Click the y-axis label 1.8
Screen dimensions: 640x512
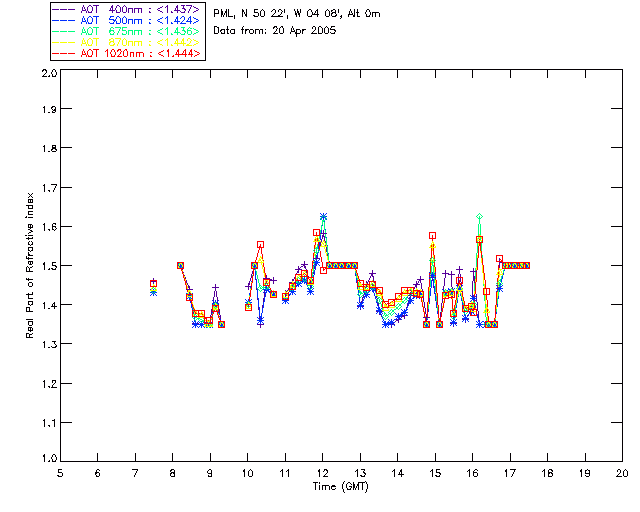[49, 148]
